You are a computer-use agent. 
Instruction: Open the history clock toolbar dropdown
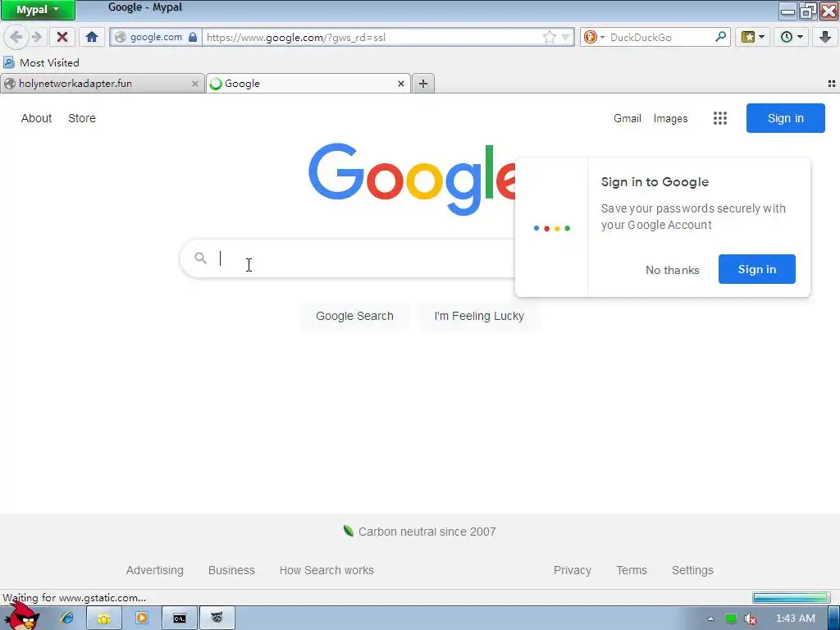tap(792, 37)
